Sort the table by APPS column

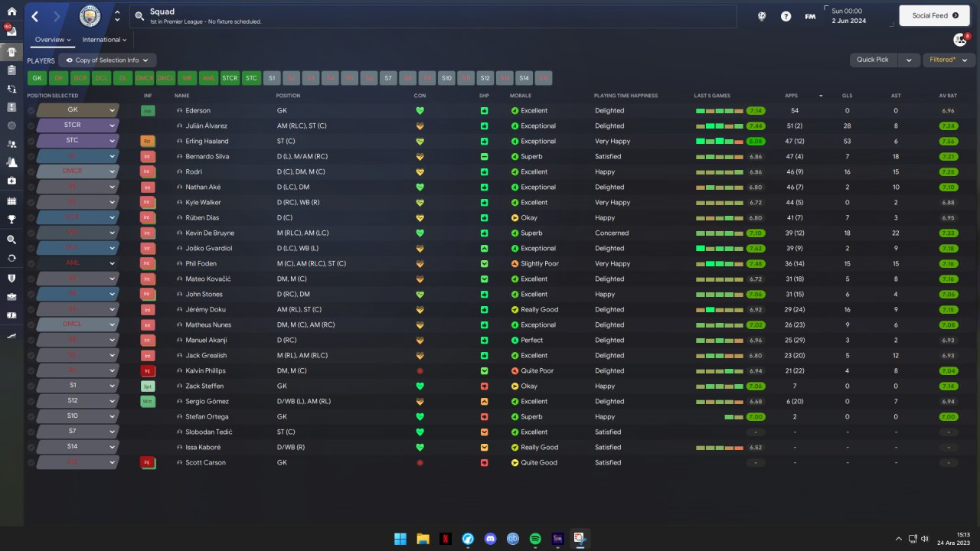[791, 96]
